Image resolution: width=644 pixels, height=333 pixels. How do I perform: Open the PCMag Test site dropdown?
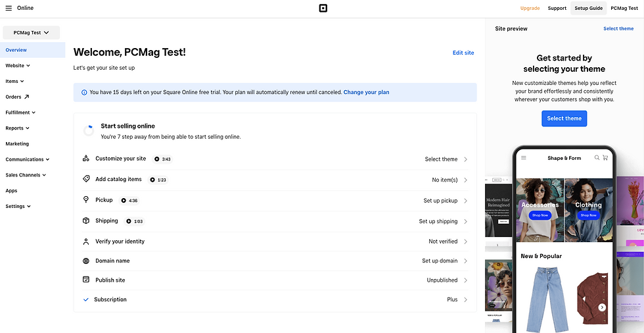[32, 32]
